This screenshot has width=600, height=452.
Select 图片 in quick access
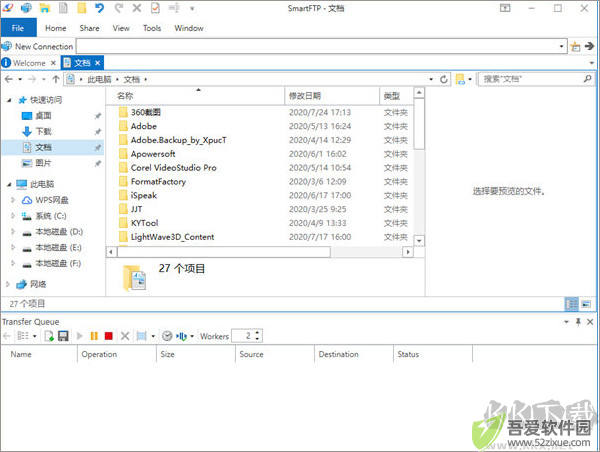(x=43, y=163)
